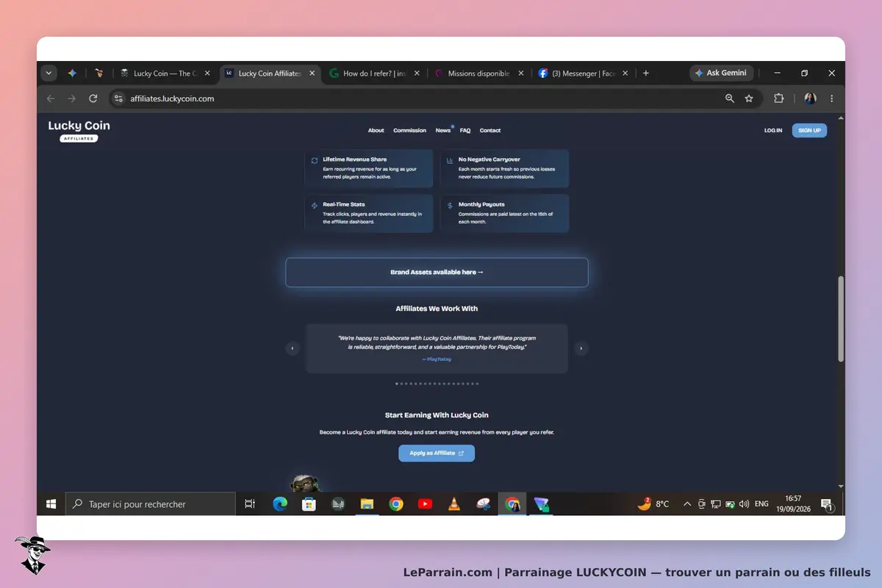Open Brand Assets available here link
Screen dimensions: 882x588
pos(437,272)
